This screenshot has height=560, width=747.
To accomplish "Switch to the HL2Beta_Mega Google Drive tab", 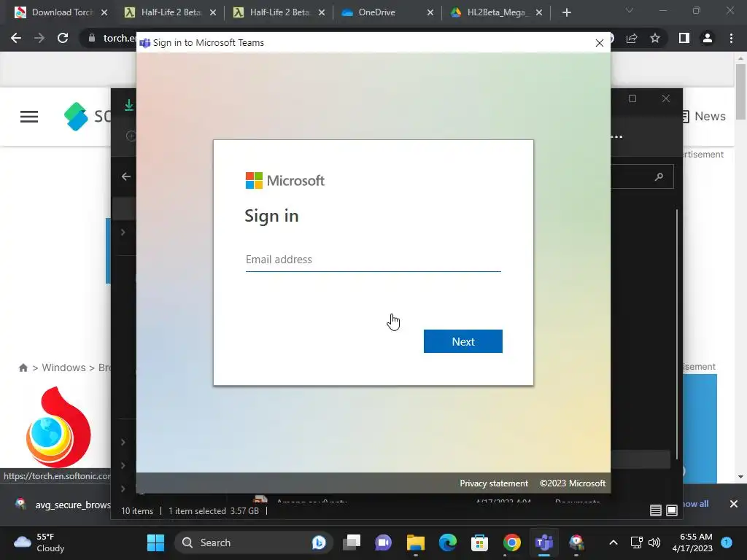I will [496, 12].
